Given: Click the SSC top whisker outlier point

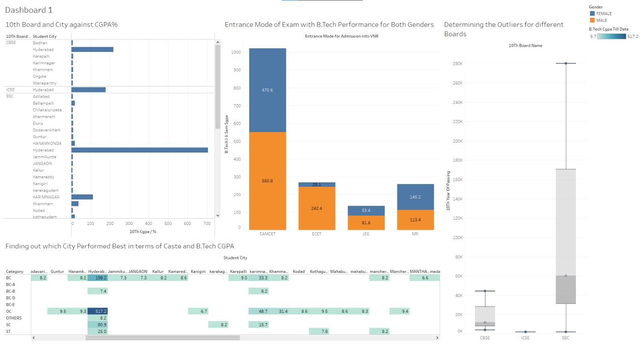Looking at the screenshot, I should 566,63.
